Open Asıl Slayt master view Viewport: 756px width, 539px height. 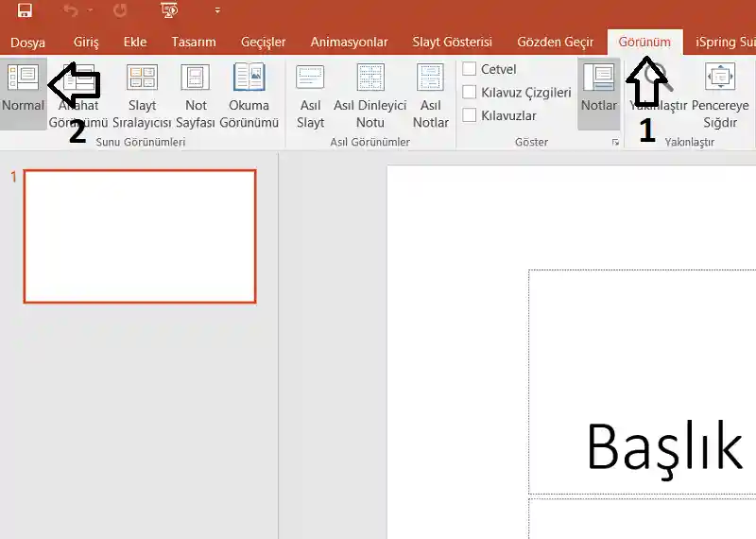coord(310,96)
